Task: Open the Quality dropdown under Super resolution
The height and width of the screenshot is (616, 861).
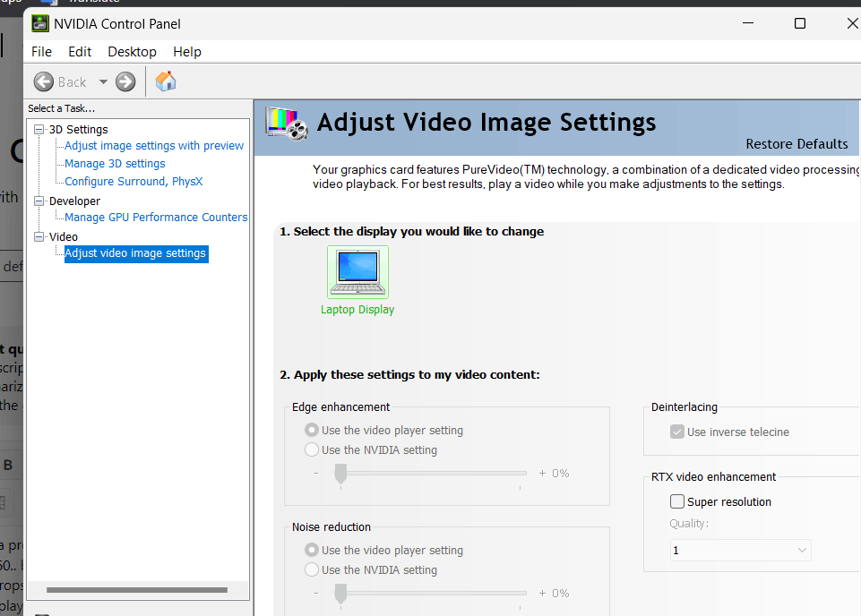Action: click(x=740, y=550)
